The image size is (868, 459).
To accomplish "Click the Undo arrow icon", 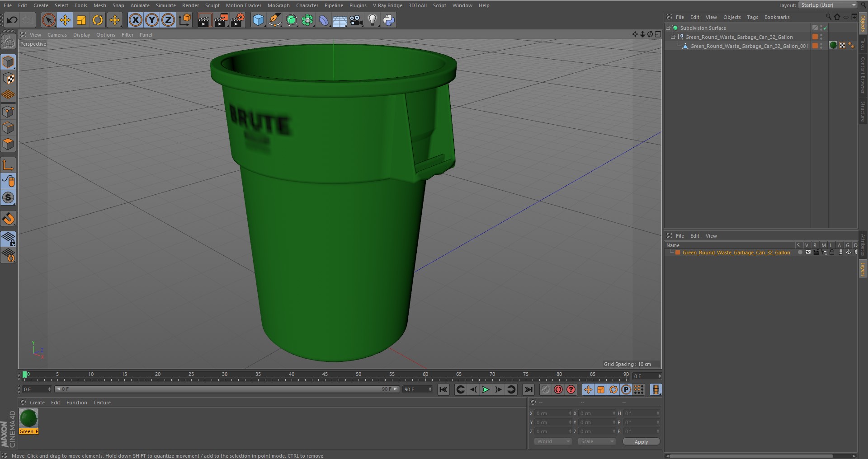I will tap(12, 20).
